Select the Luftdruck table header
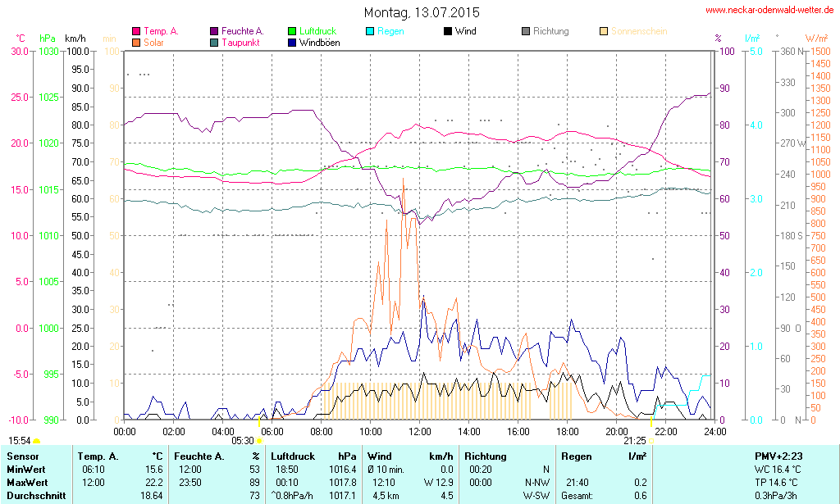This screenshot has width=840, height=504. (x=292, y=456)
